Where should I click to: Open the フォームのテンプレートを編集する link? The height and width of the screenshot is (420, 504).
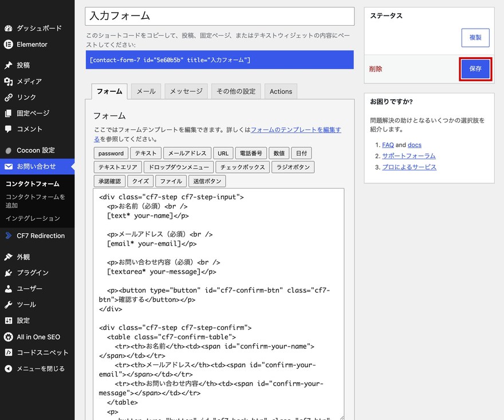pyautogui.click(x=296, y=130)
